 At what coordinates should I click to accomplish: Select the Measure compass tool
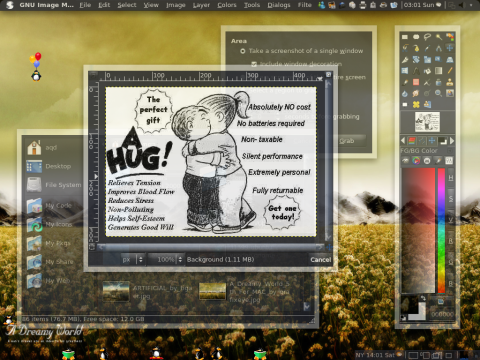click(439, 48)
